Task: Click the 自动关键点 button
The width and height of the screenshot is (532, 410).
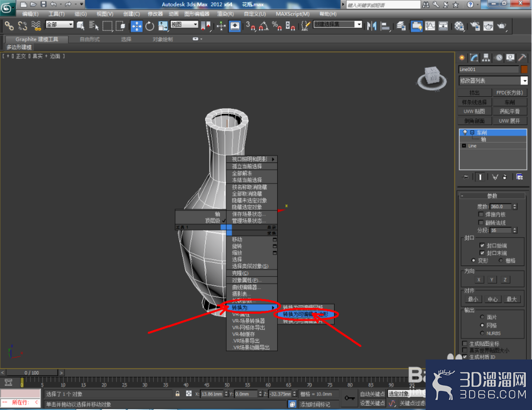Action: click(372, 394)
